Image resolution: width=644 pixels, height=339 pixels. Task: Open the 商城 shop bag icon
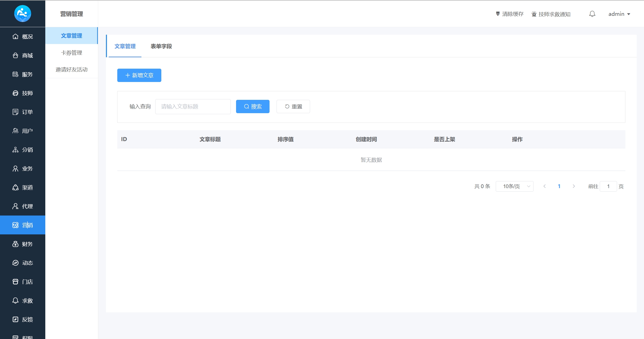coord(15,55)
